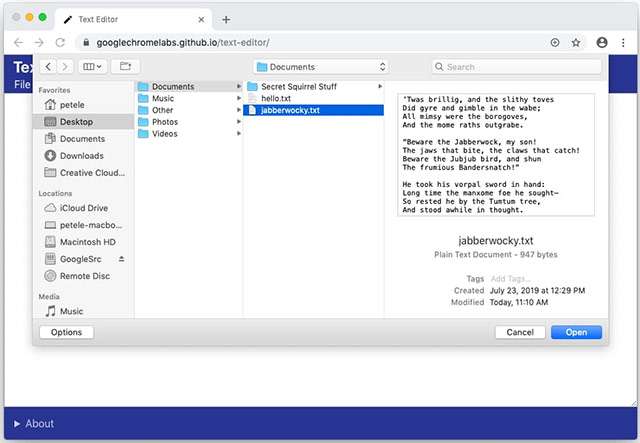Click the new folder action icon
The height and width of the screenshot is (443, 640).
(x=125, y=67)
